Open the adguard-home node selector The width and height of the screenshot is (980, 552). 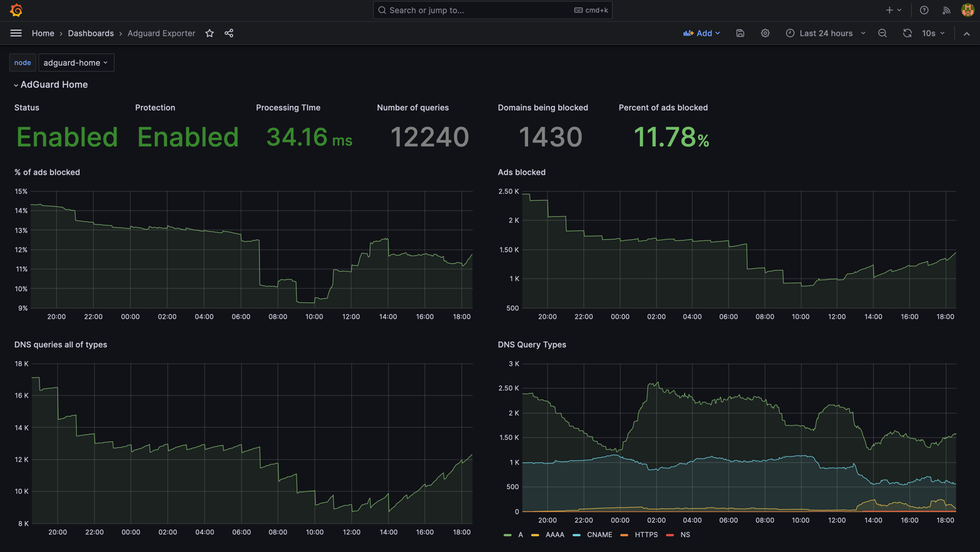click(x=76, y=62)
